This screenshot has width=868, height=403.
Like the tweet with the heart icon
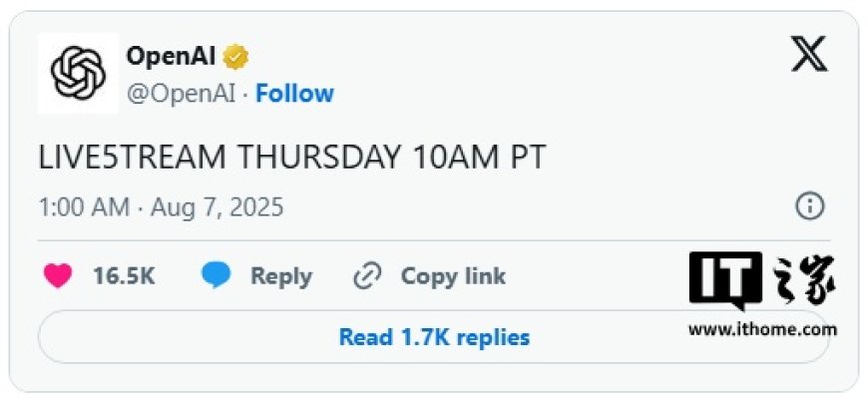pyautogui.click(x=58, y=276)
